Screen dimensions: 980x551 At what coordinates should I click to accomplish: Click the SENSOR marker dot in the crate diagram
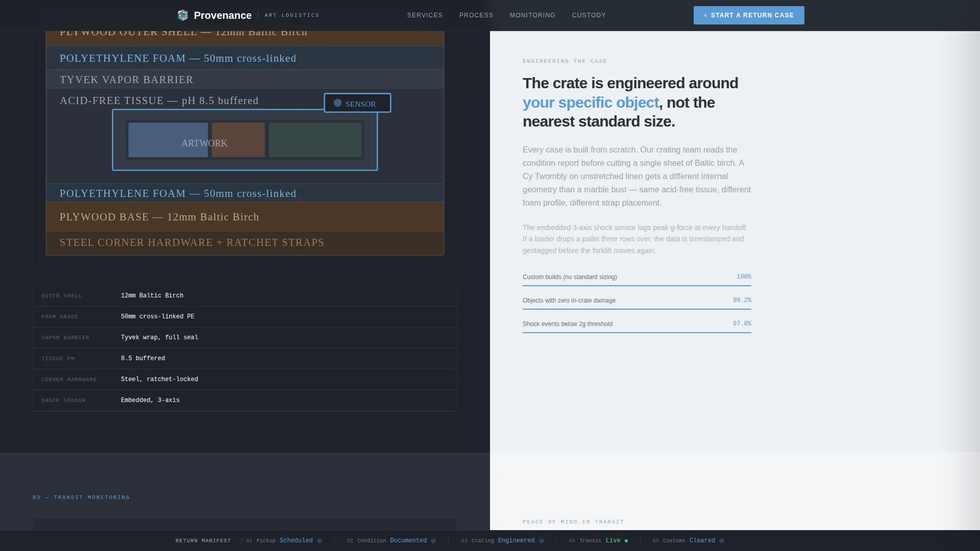coord(337,103)
